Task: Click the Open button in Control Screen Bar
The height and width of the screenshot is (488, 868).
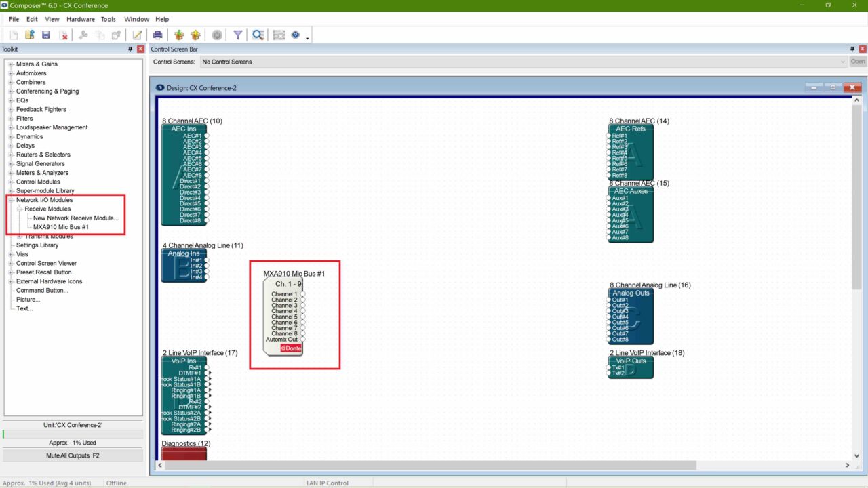Action: pos(857,61)
